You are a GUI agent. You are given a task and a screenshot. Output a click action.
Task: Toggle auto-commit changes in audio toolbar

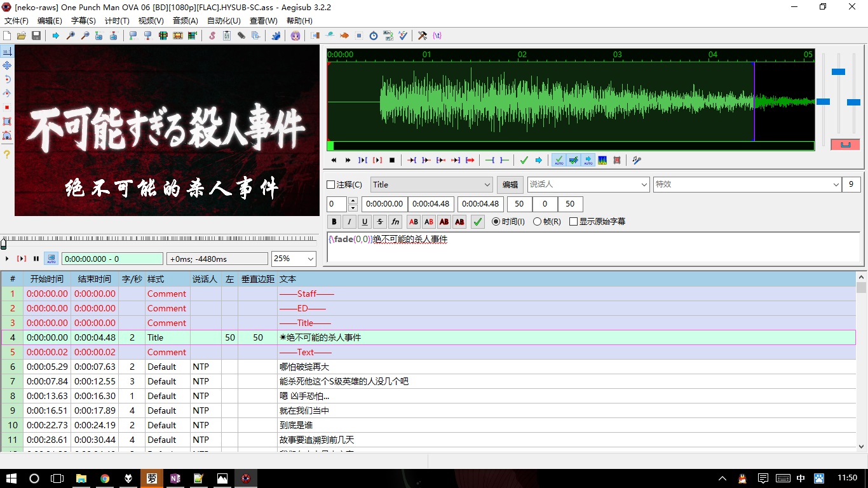point(559,160)
